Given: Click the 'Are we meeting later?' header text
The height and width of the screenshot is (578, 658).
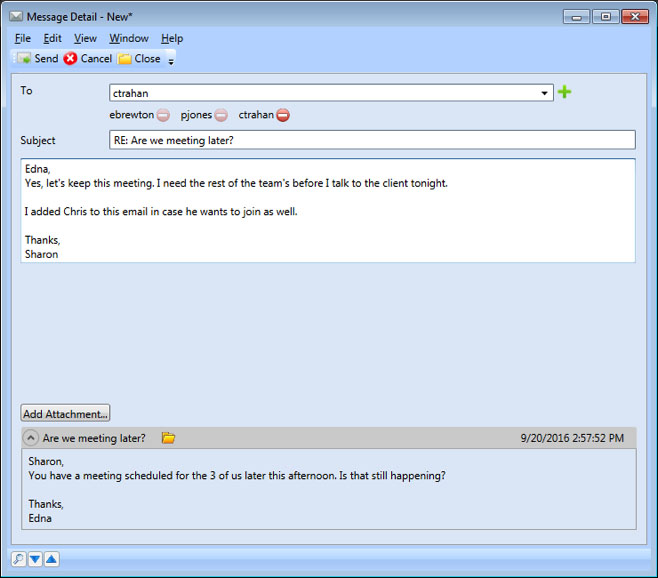Looking at the screenshot, I should 94,438.
